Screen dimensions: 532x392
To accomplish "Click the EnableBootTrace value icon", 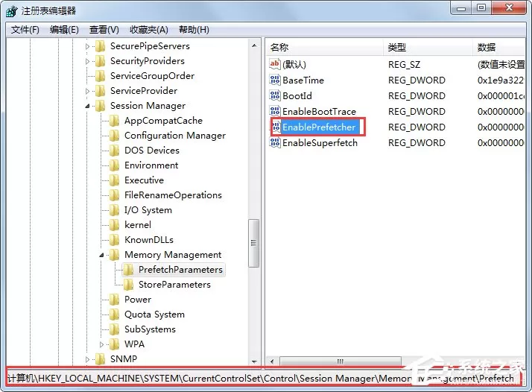I will (x=275, y=111).
